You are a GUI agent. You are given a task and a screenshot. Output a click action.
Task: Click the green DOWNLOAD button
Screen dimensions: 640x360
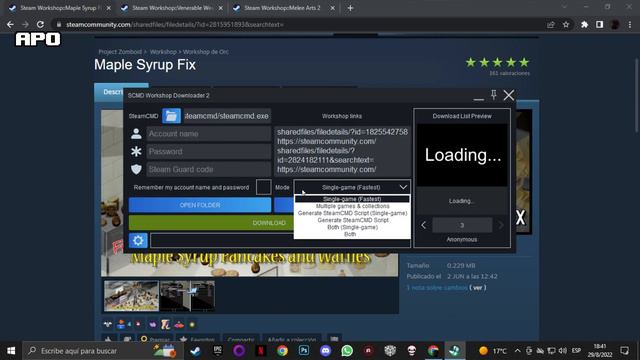[x=269, y=223]
